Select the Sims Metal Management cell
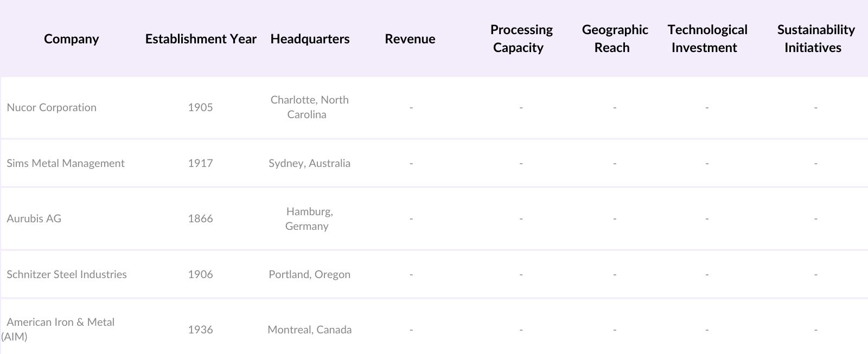The height and width of the screenshot is (354, 868). 66,163
